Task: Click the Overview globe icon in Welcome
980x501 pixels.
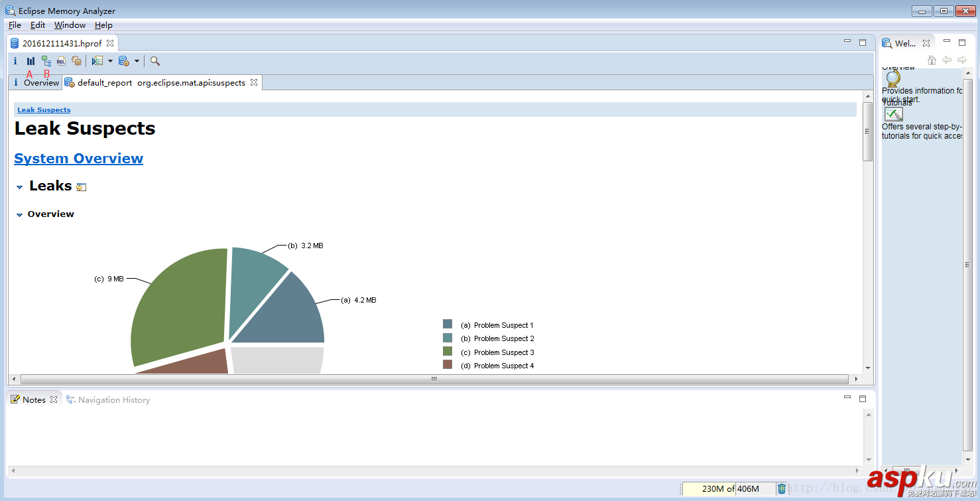Action: (x=893, y=78)
